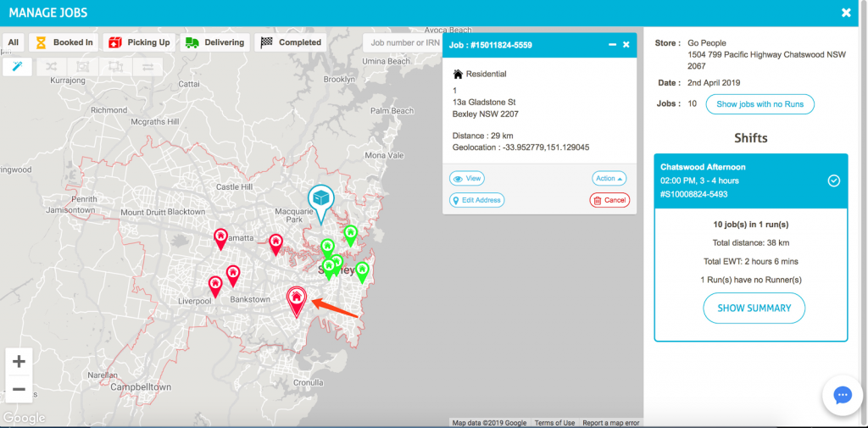Open the chat support bubble
The height and width of the screenshot is (428, 868).
(x=842, y=395)
